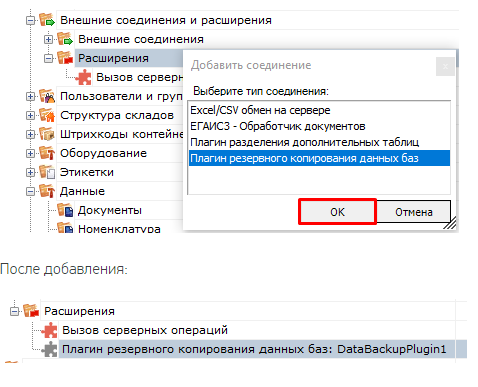
Task: Click the red puzzle icon beside Вызов серверных операций
Action: point(50,330)
